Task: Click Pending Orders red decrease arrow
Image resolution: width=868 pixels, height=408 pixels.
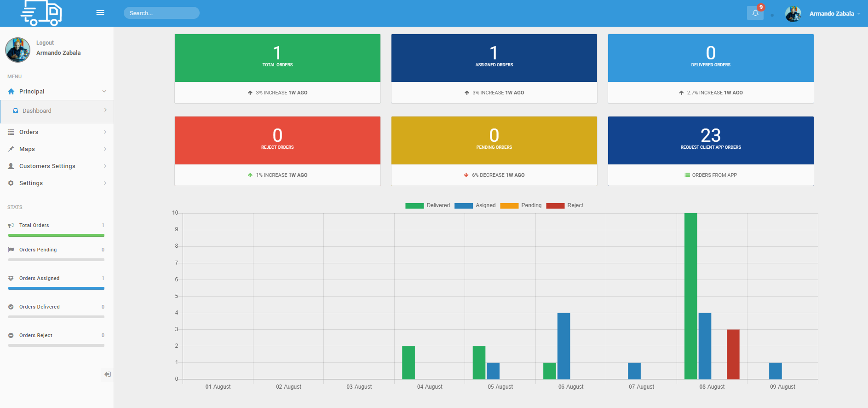Action: tap(466, 175)
